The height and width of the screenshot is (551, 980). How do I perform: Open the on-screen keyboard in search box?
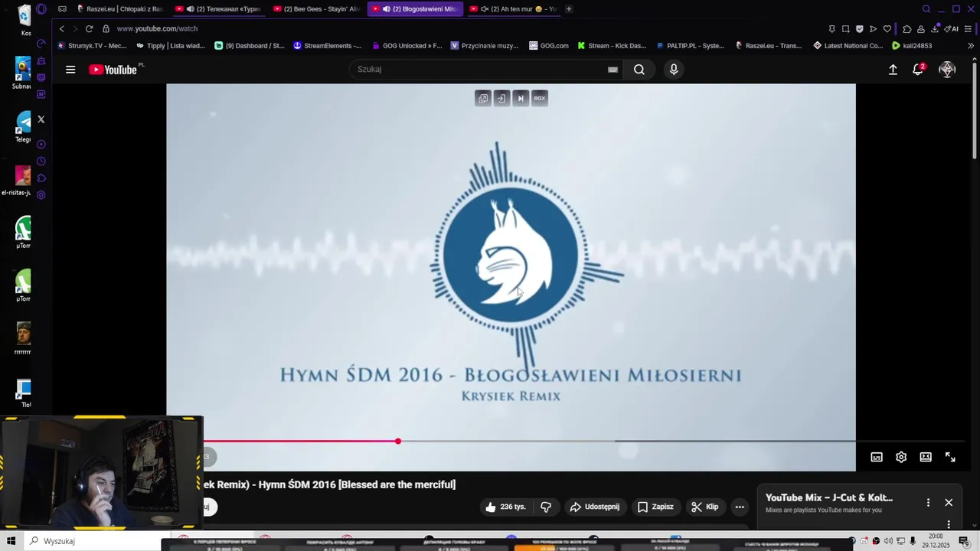click(x=612, y=70)
